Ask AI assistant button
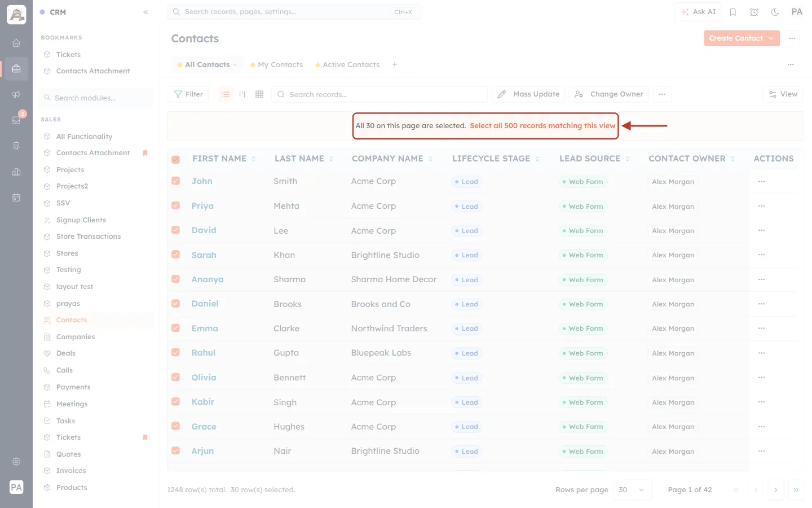 click(x=698, y=12)
